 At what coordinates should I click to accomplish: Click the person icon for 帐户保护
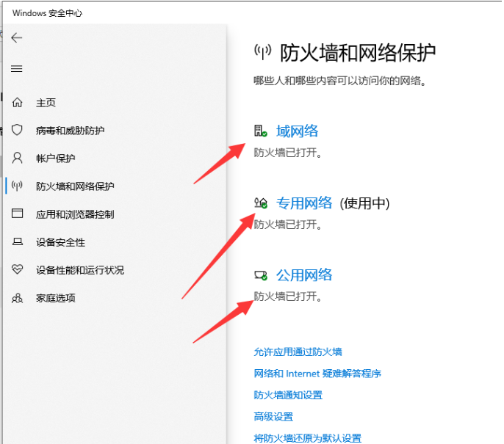(18, 159)
